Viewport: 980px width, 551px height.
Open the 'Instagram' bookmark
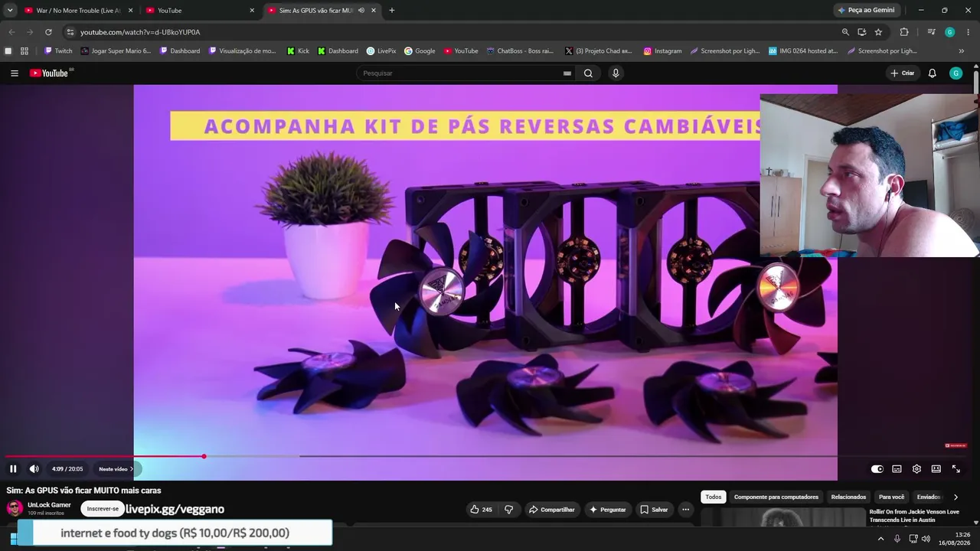662,51
